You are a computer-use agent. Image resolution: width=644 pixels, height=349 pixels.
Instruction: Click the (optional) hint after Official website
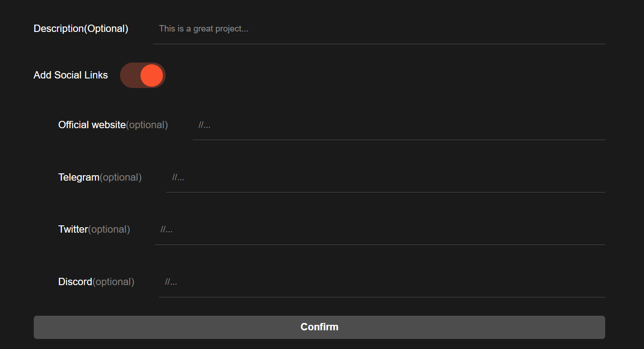tap(147, 125)
